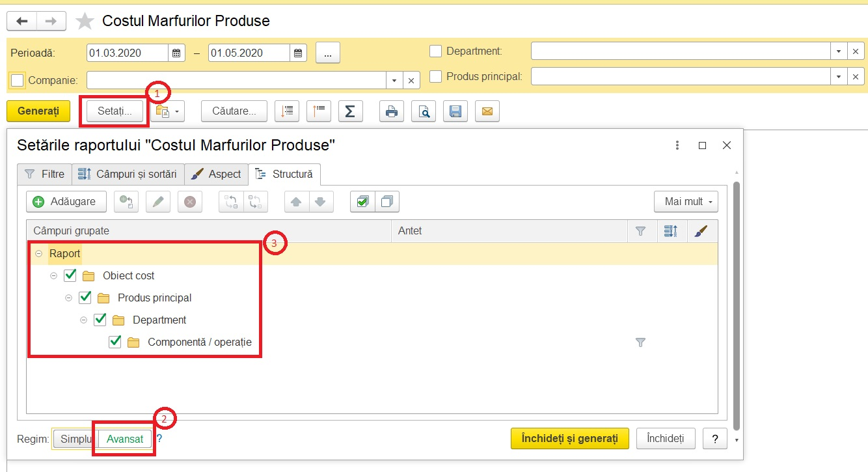The height and width of the screenshot is (472, 868).
Task: Switch to the Simplu mode
Action: click(x=75, y=439)
